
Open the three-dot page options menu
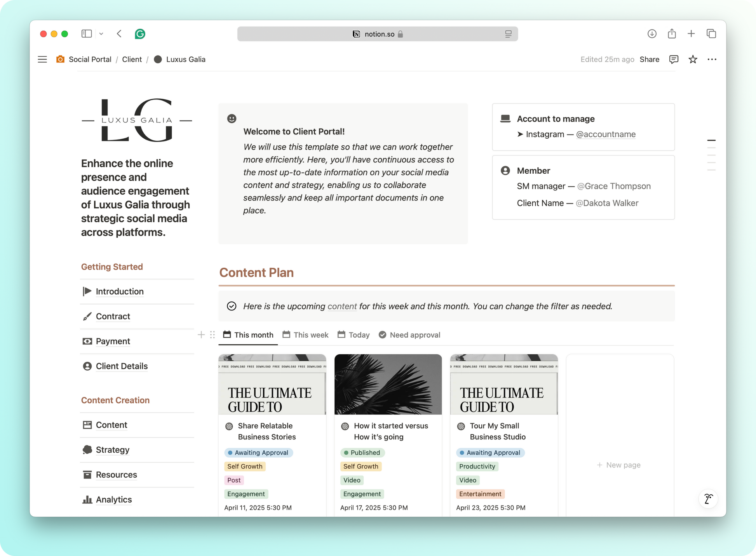click(711, 59)
